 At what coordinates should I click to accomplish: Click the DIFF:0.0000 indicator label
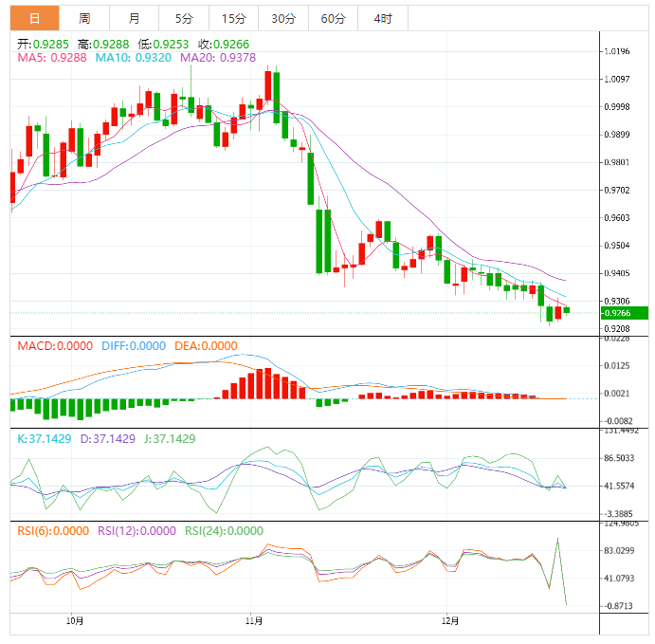point(134,346)
